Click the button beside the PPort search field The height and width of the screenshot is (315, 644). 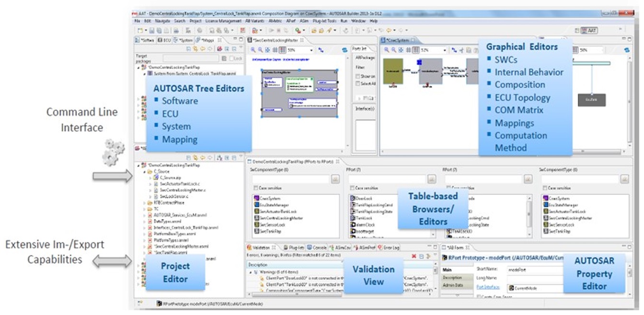(x=431, y=179)
